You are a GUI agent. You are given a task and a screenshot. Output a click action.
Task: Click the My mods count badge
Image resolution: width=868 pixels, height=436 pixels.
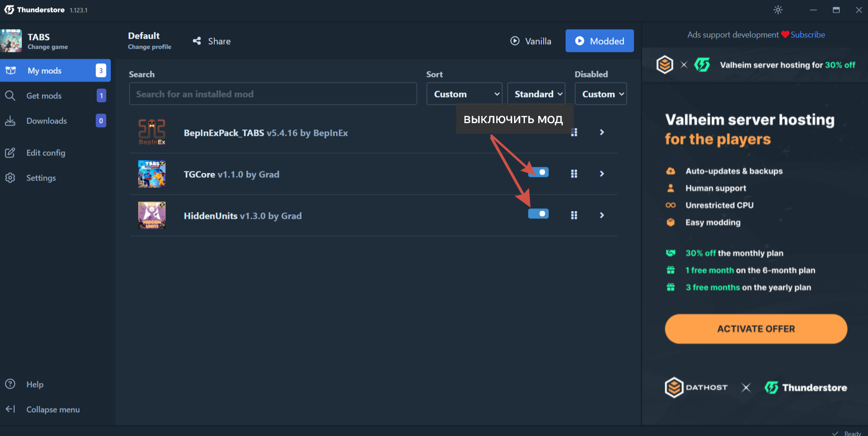[101, 70]
